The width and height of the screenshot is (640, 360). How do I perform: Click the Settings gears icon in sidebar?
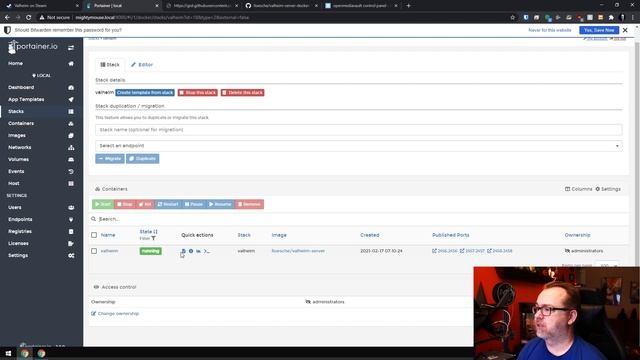(x=71, y=256)
